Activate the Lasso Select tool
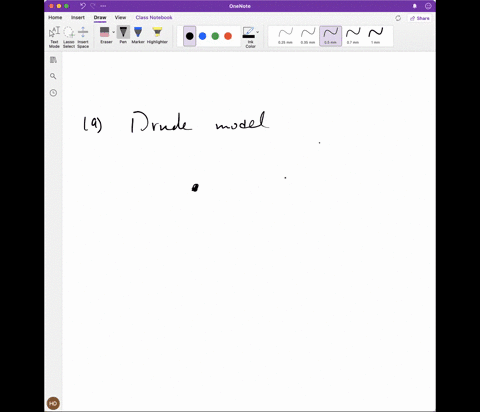The width and height of the screenshot is (480, 412). [x=69, y=37]
